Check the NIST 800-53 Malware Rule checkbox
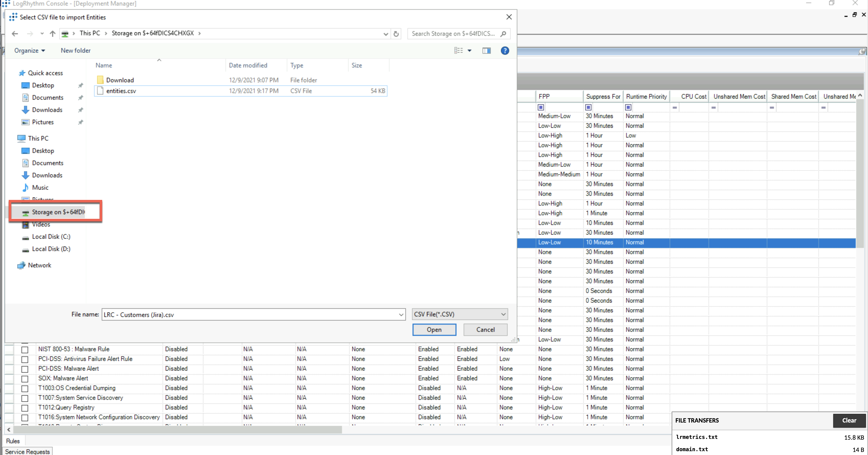Screen dimensions: 868x455 pos(25,349)
